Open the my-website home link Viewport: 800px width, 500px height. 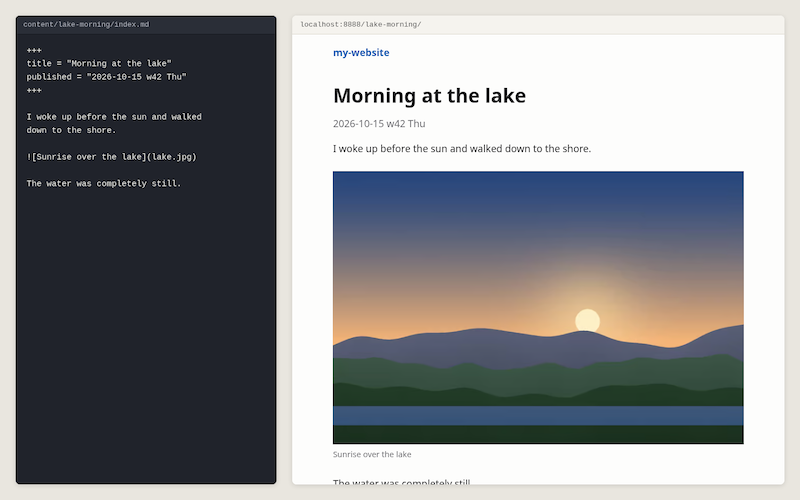[x=361, y=53]
